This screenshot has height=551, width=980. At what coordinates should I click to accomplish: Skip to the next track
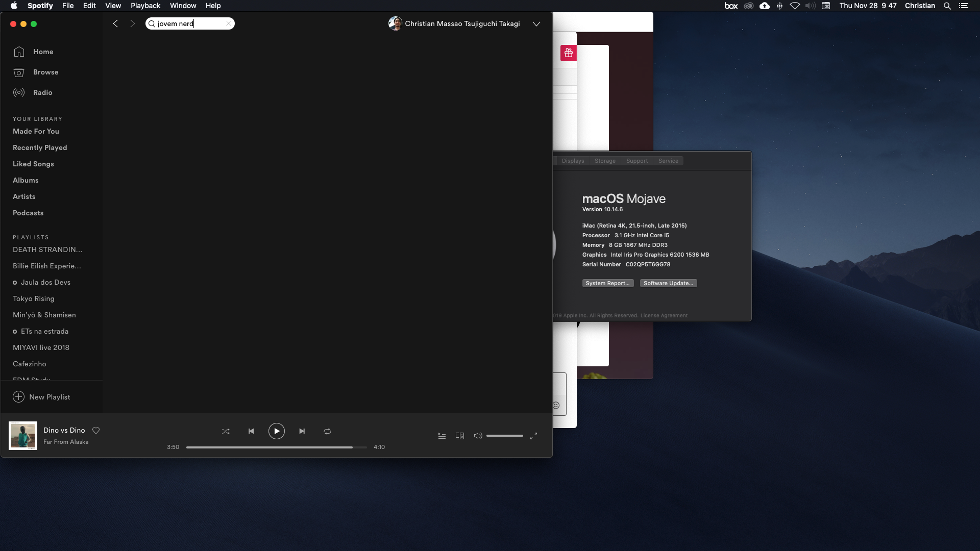pos(302,431)
